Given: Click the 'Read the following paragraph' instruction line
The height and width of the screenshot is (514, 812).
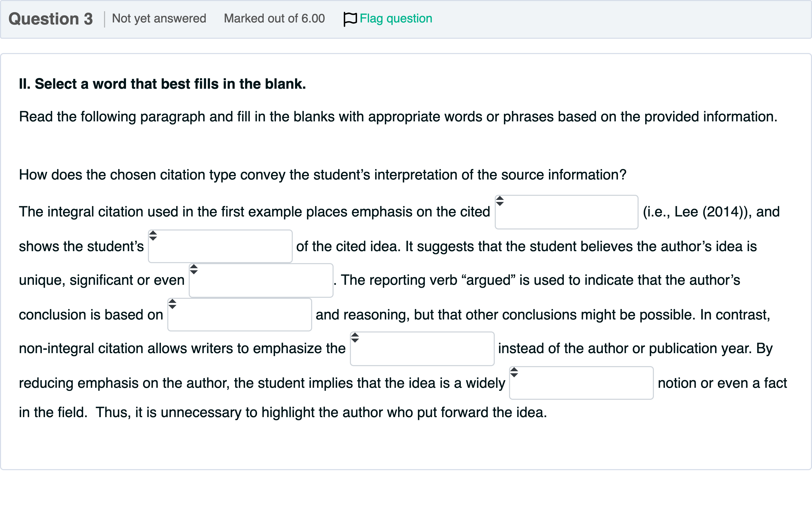Looking at the screenshot, I should coord(398,117).
